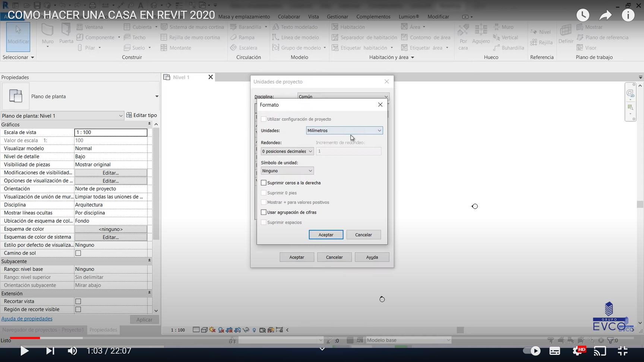This screenshot has width=644, height=362.
Task: Switch to the Gestionar ribbon tab
Action: click(337, 17)
